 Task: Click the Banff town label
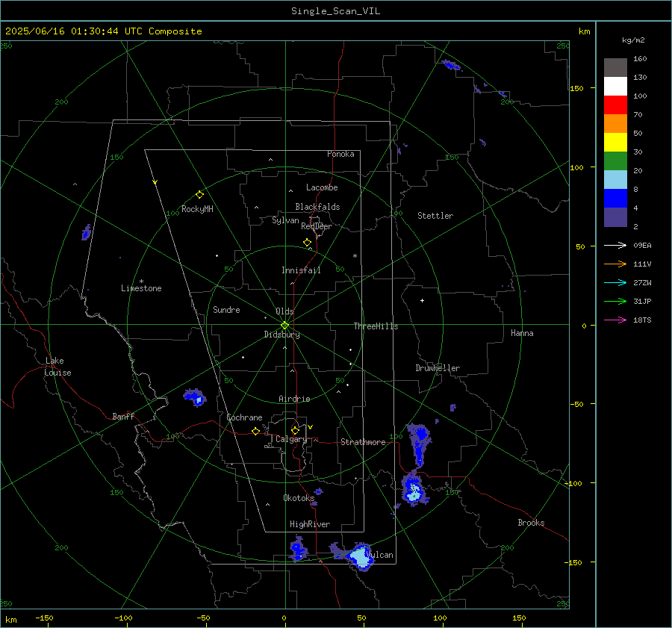(x=123, y=416)
